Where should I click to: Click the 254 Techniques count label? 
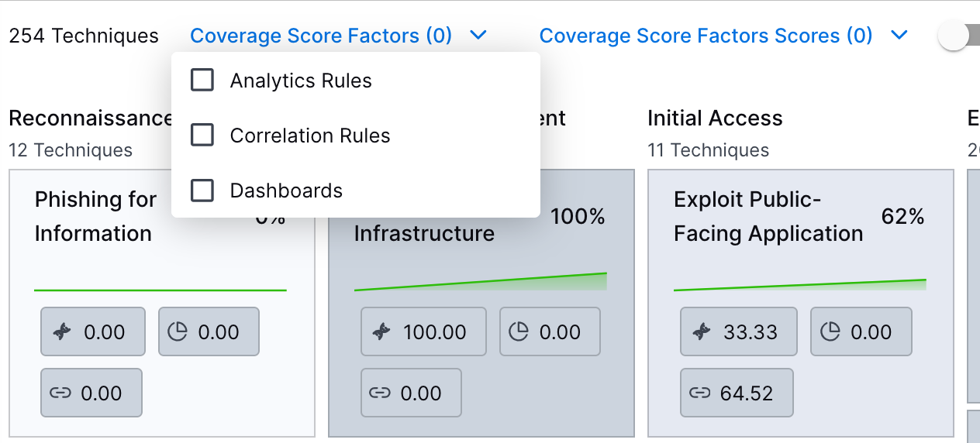point(84,36)
